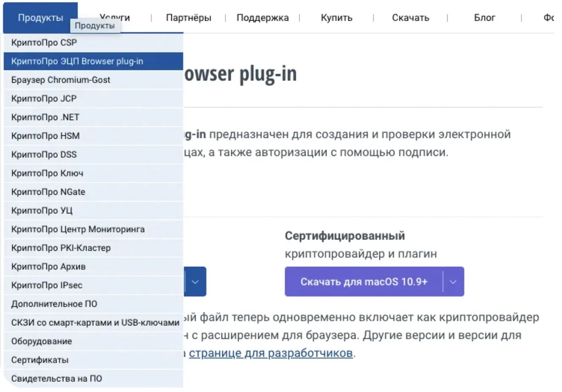Expand the macOS download options chevron
The image size is (562, 392).
pos(453,282)
